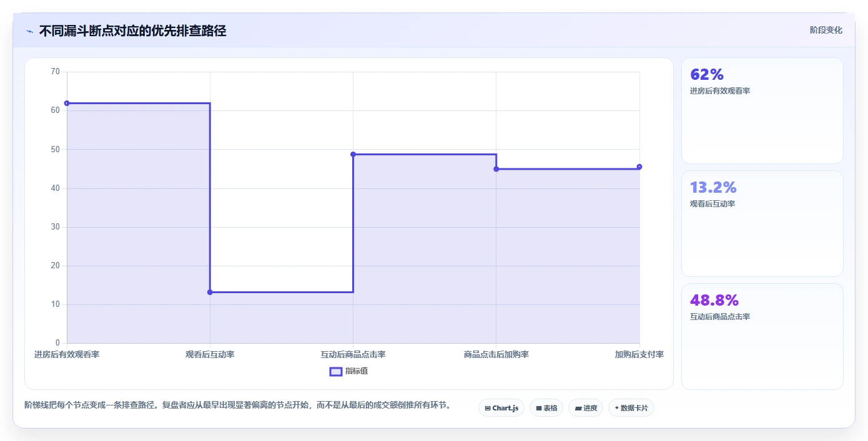Click the Chart.js chip
This screenshot has height=441, width=868.
point(501,408)
